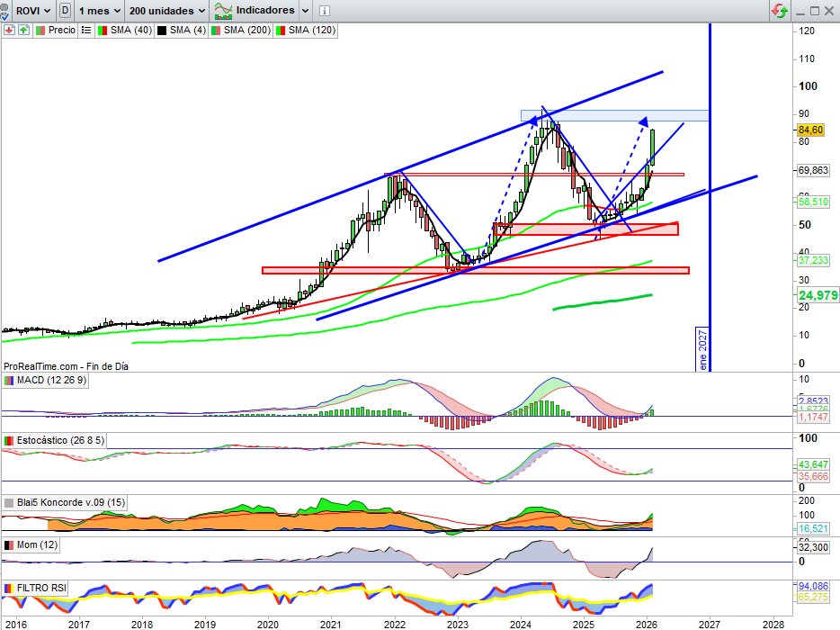Click the list icon next to Precio

[86, 30]
